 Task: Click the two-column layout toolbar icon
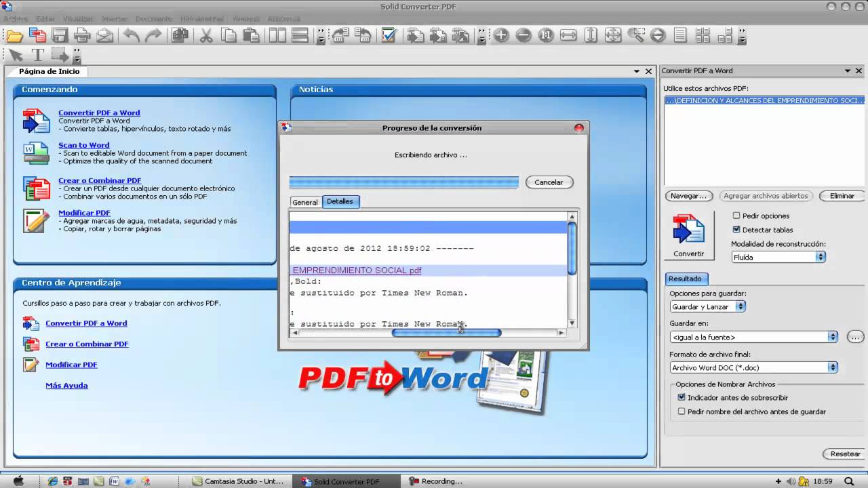[x=277, y=36]
